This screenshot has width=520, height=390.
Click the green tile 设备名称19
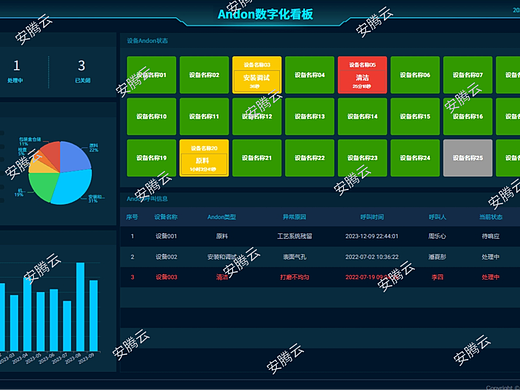click(151, 158)
